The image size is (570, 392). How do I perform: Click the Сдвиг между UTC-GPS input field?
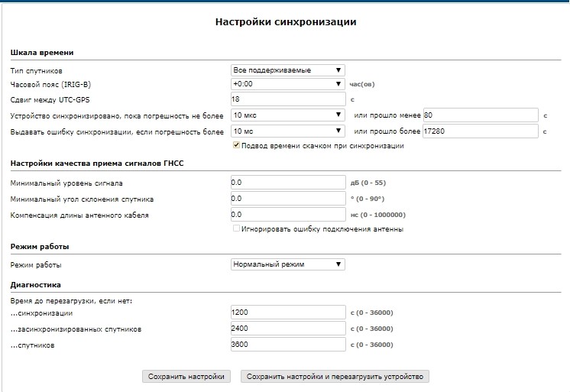[x=287, y=99]
